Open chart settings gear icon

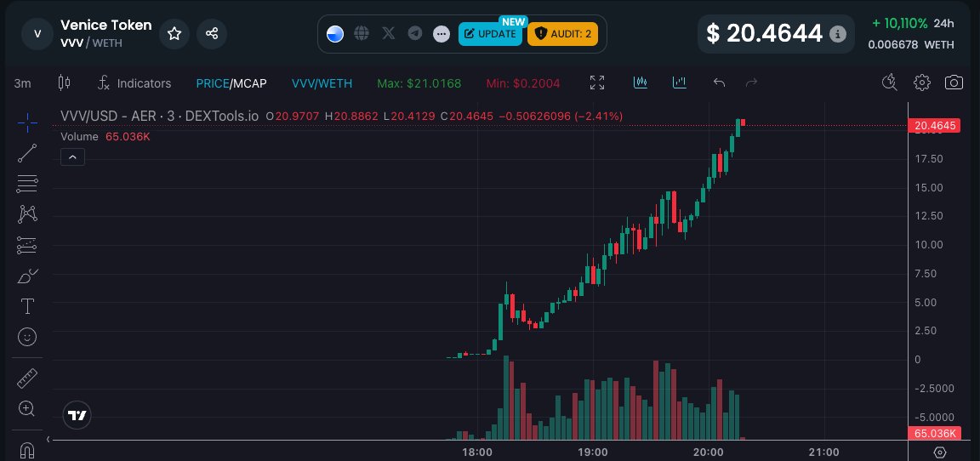[x=921, y=83]
